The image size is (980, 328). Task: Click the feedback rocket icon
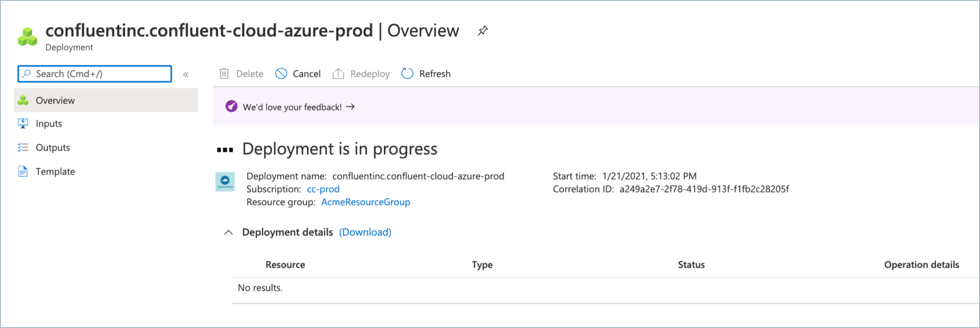click(231, 107)
